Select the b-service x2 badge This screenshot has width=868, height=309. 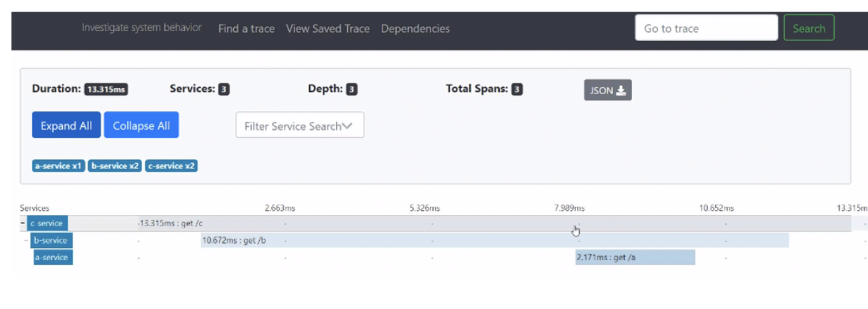coord(115,166)
